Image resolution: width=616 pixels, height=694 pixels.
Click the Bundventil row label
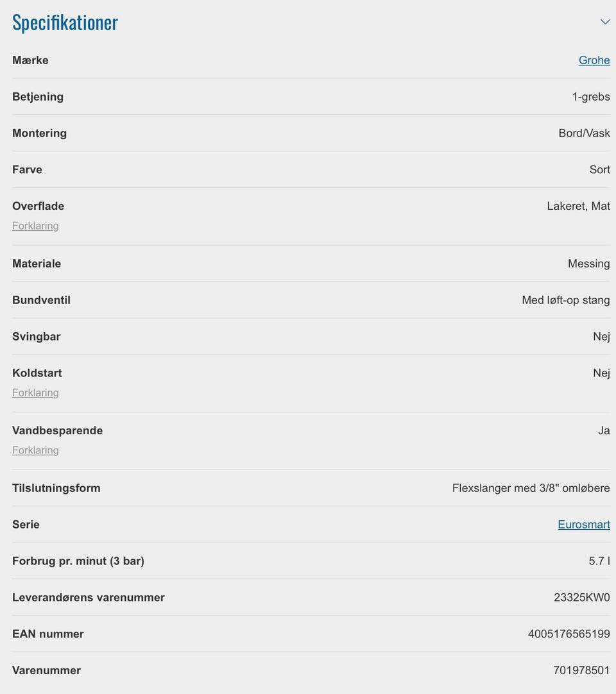(41, 300)
